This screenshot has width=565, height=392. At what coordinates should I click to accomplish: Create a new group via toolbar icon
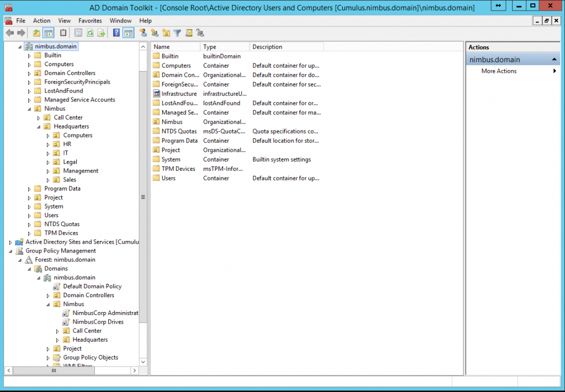[x=154, y=33]
